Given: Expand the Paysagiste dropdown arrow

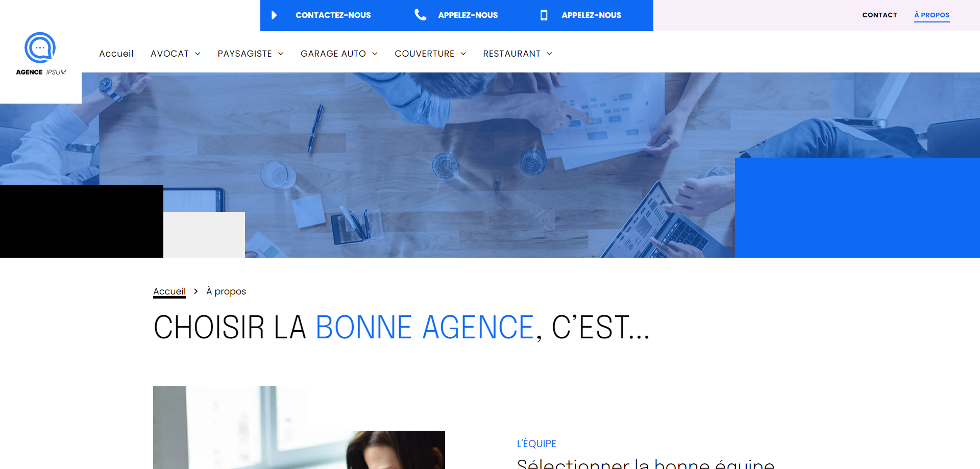Looking at the screenshot, I should 281,54.
